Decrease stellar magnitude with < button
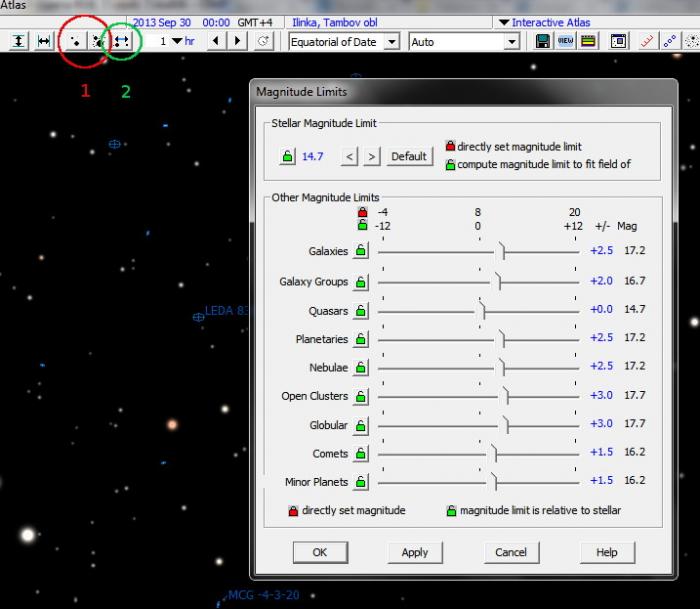This screenshot has width=700, height=609. coord(350,157)
